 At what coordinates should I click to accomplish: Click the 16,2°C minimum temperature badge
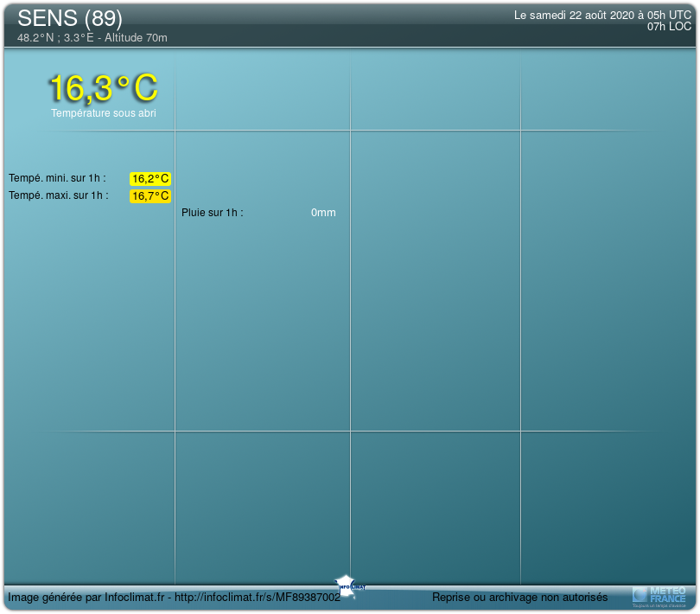(x=150, y=179)
